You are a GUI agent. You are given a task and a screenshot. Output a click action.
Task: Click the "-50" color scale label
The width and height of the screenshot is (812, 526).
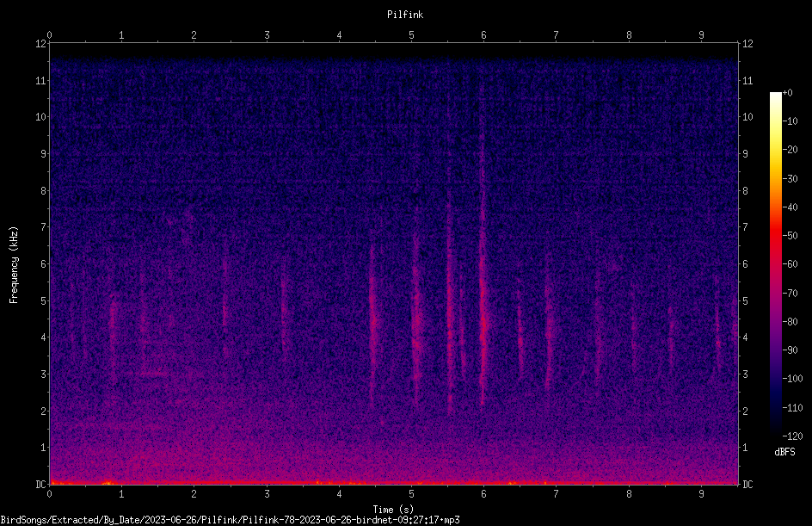(790, 236)
